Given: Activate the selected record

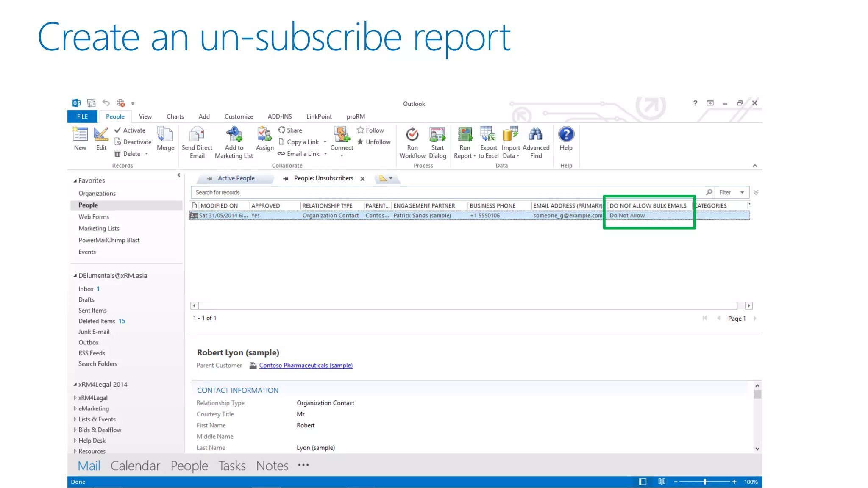Looking at the screenshot, I should [130, 130].
